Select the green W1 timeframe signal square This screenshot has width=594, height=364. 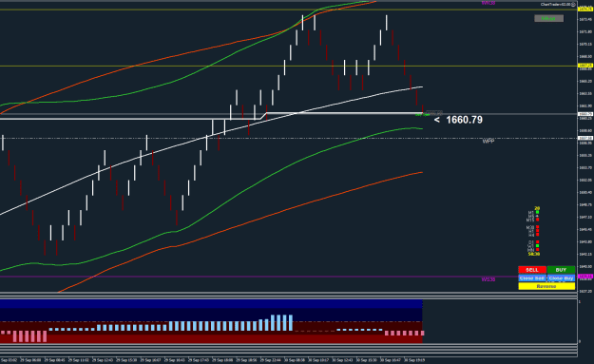coord(538,246)
